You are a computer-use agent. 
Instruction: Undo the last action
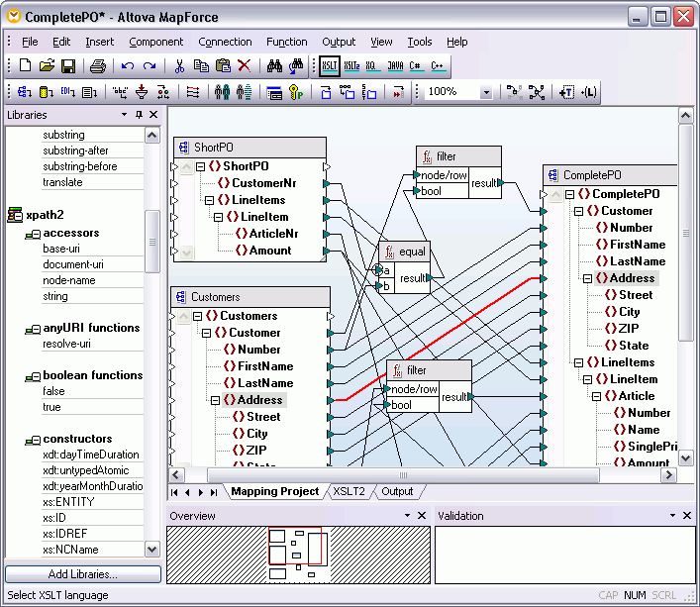[128, 66]
